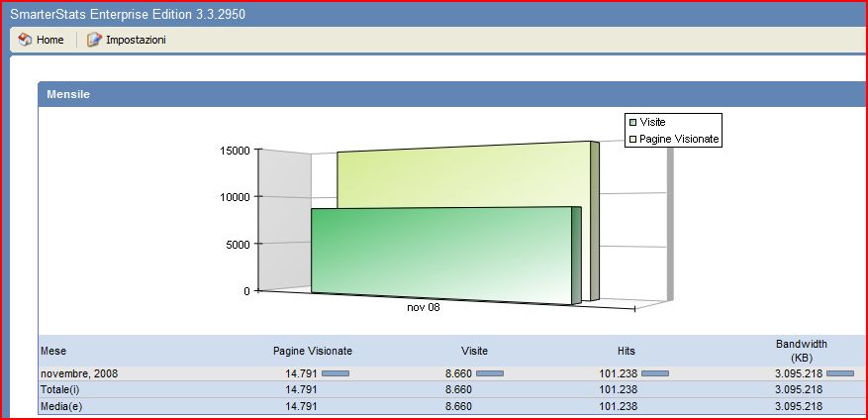This screenshot has height=420, width=868.
Task: Click Pagine Visionate progress bar in novembre row
Action: (x=336, y=373)
